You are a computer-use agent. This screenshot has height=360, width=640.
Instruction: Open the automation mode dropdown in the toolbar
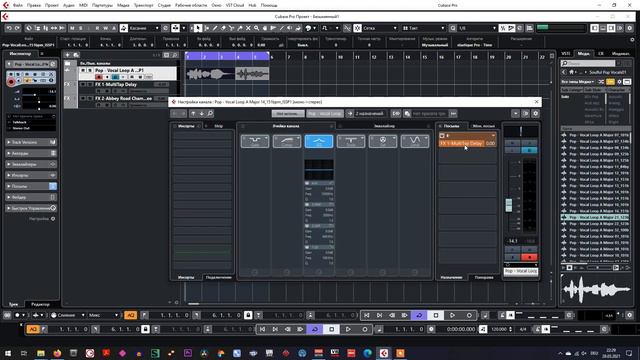144,28
